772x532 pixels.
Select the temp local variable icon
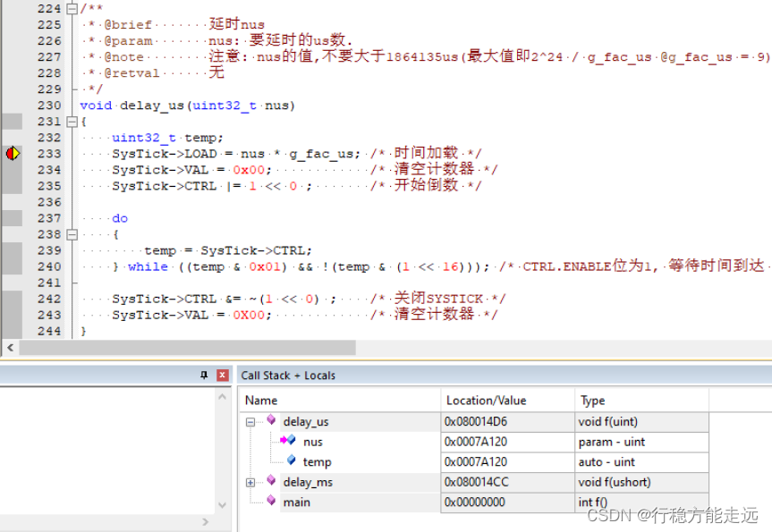(291, 460)
